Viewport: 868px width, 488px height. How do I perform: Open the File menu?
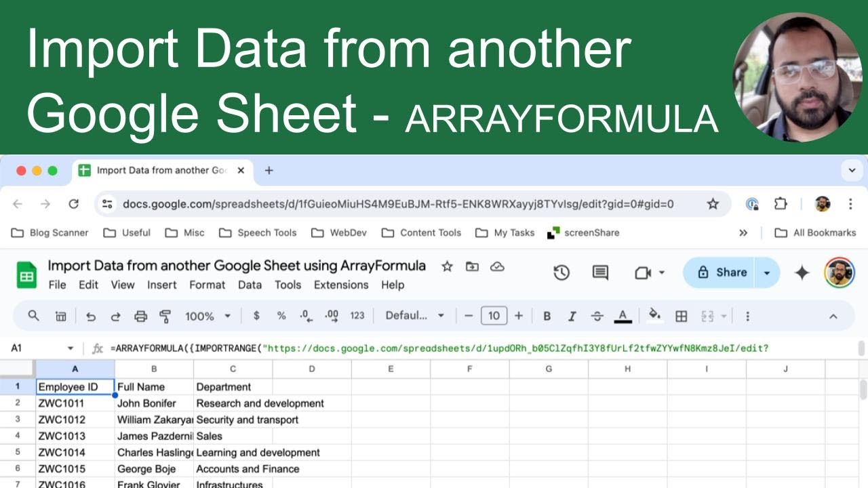tap(57, 285)
